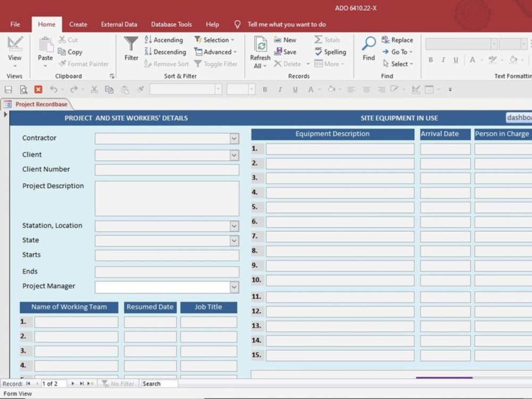Viewport: 532px width, 399px height.
Task: Open the State dropdown
Action: click(234, 241)
